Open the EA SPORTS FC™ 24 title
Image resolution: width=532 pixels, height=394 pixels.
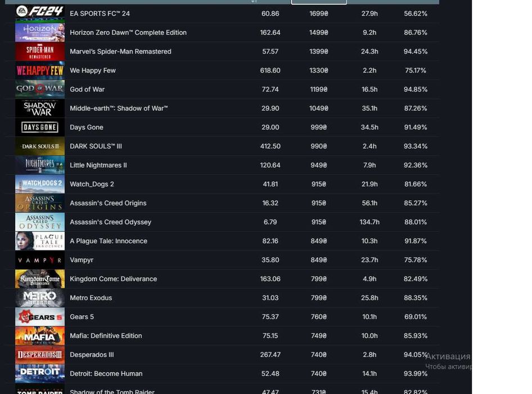tap(100, 14)
